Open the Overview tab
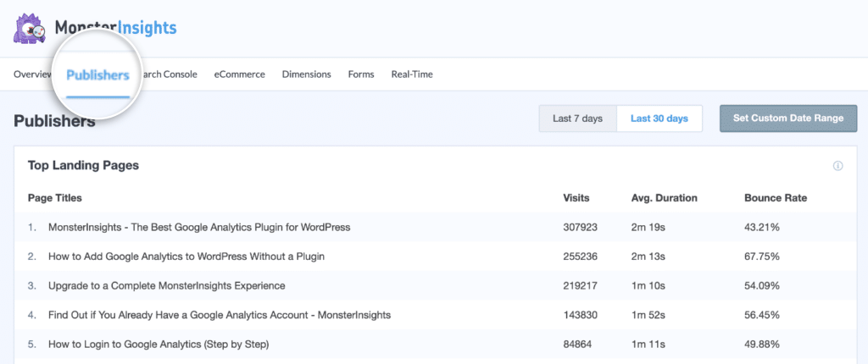Image resolution: width=868 pixels, height=364 pixels. coord(33,74)
